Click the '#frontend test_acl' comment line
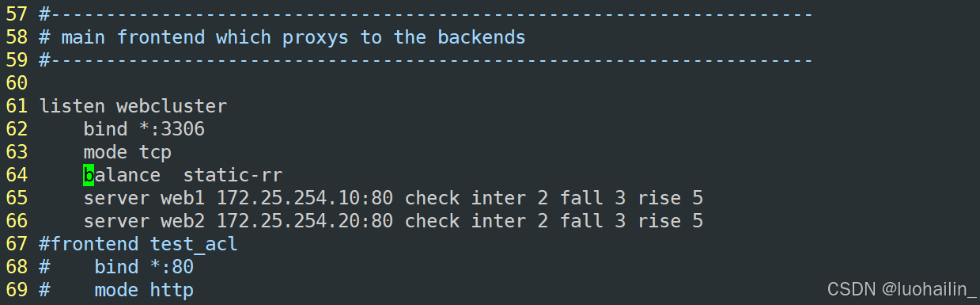The height and width of the screenshot is (305, 980). (138, 243)
